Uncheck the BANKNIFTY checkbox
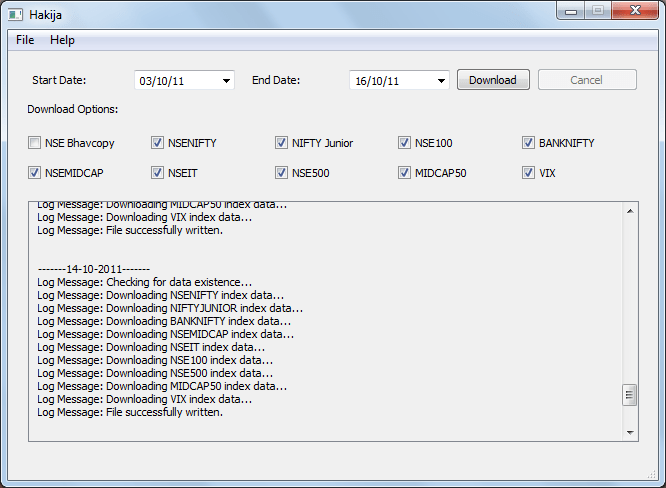 tap(528, 143)
